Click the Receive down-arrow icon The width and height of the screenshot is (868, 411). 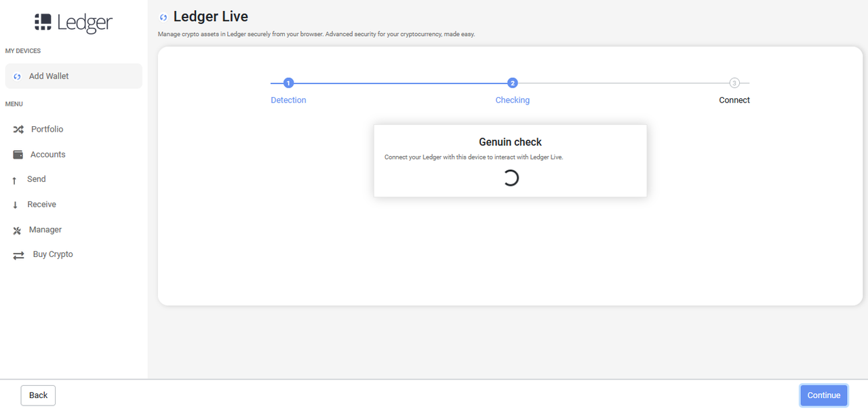pyautogui.click(x=15, y=205)
